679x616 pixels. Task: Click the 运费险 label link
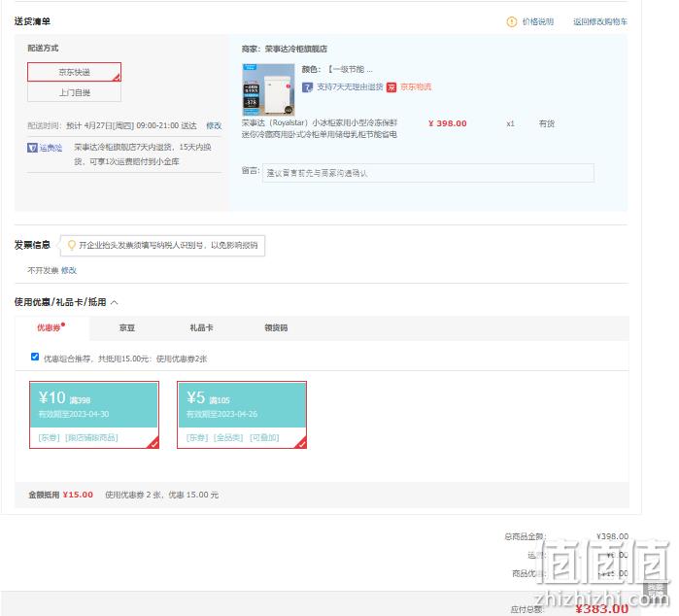51,148
